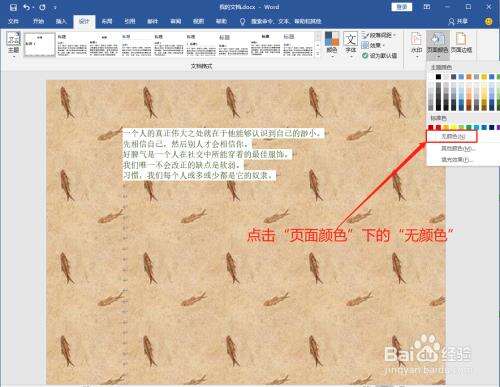Click the 登录 sign-in button
Viewport: 500px width, 387px height.
(x=402, y=7)
